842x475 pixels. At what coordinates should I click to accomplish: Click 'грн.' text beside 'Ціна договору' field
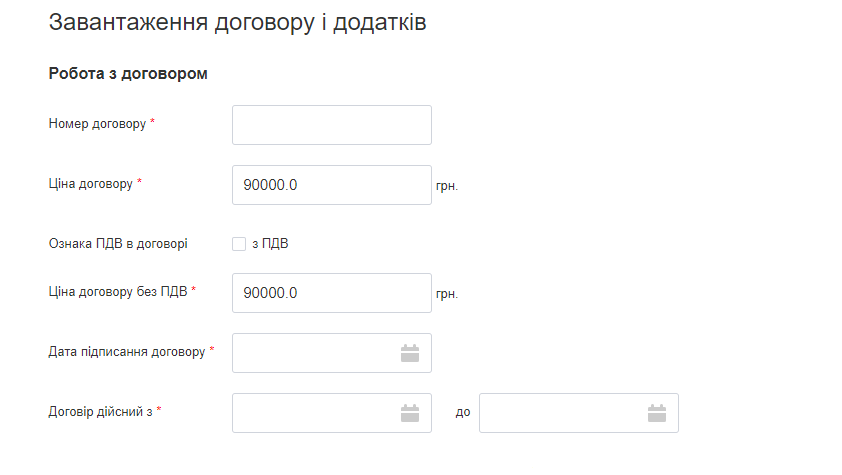click(447, 187)
